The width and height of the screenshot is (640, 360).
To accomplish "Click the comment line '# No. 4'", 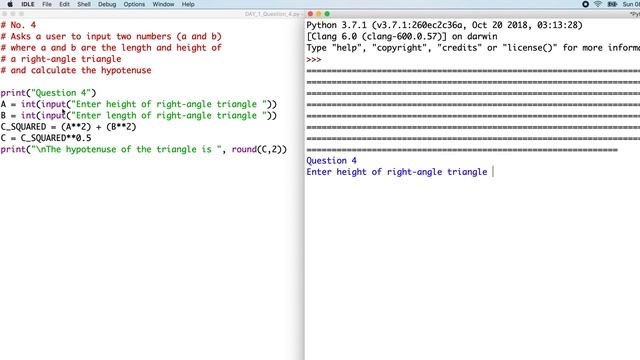I will coord(18,25).
